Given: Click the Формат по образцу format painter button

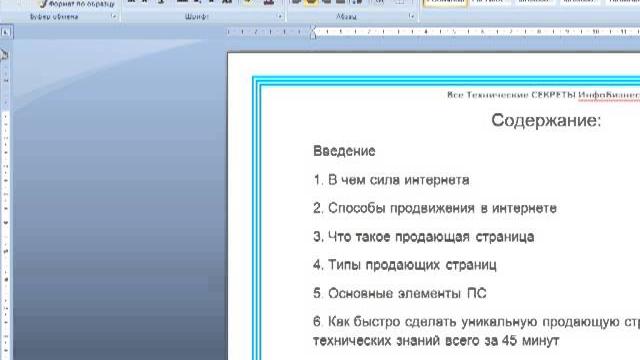Looking at the screenshot, I should pyautogui.click(x=77, y=4).
